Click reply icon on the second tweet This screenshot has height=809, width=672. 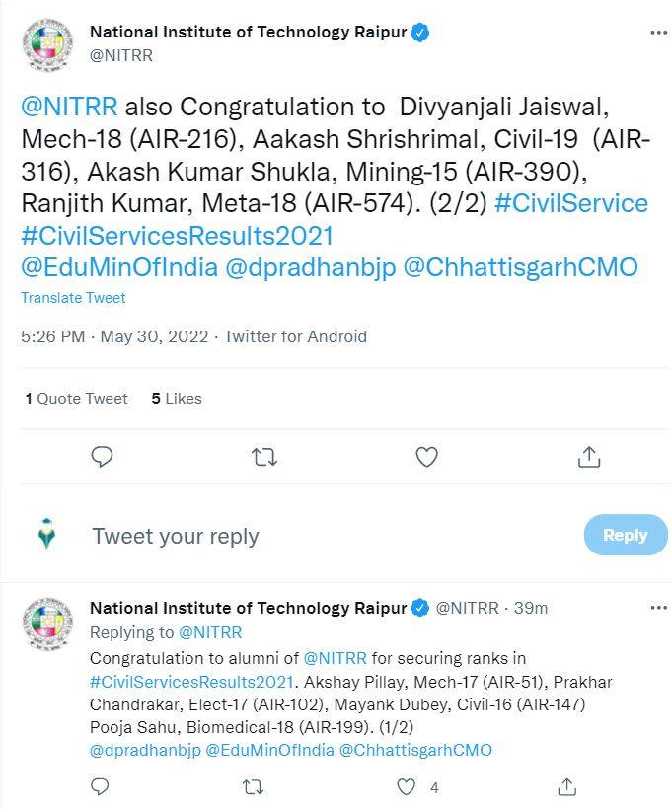(x=100, y=787)
